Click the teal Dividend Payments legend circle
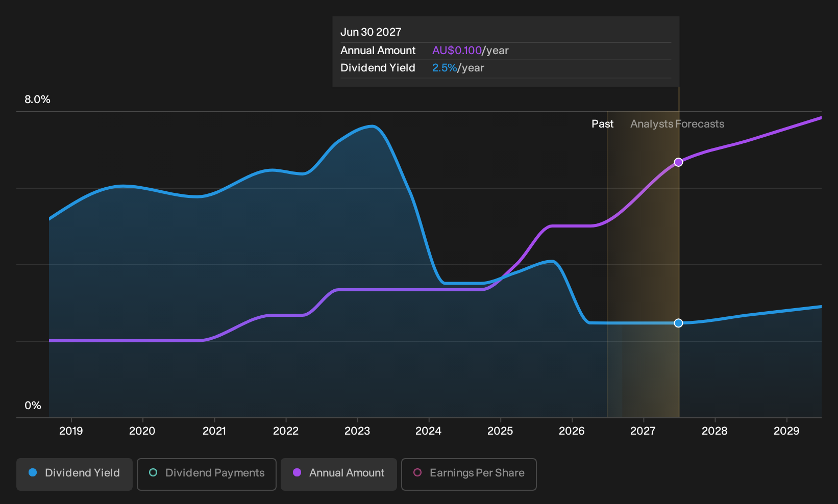Viewport: 838px width, 504px height. 153,472
